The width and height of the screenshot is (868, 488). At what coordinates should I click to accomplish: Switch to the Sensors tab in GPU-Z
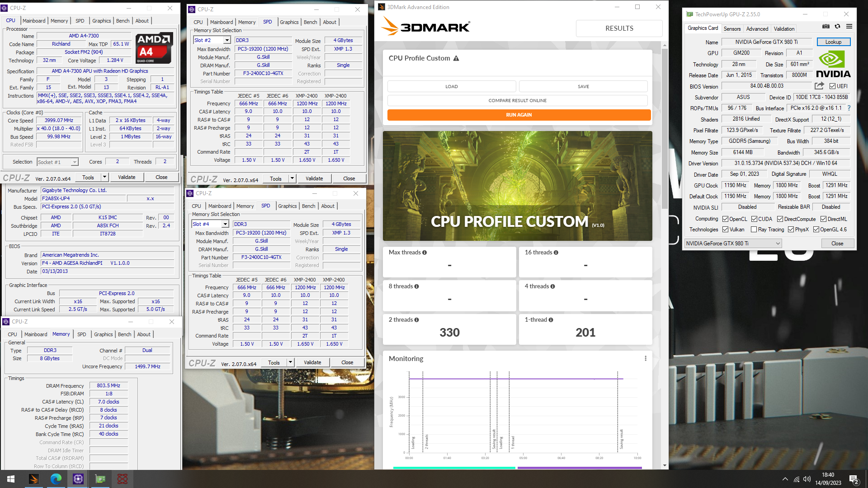click(732, 29)
